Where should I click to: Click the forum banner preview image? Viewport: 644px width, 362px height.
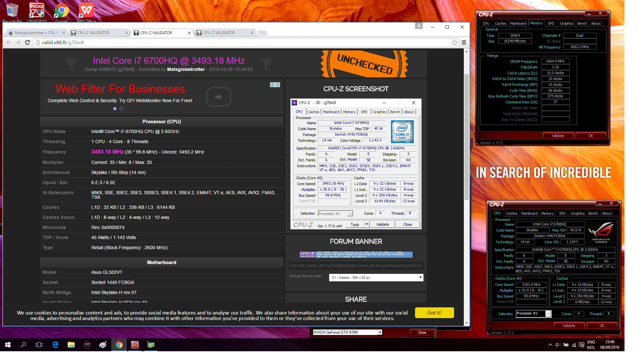356,254
